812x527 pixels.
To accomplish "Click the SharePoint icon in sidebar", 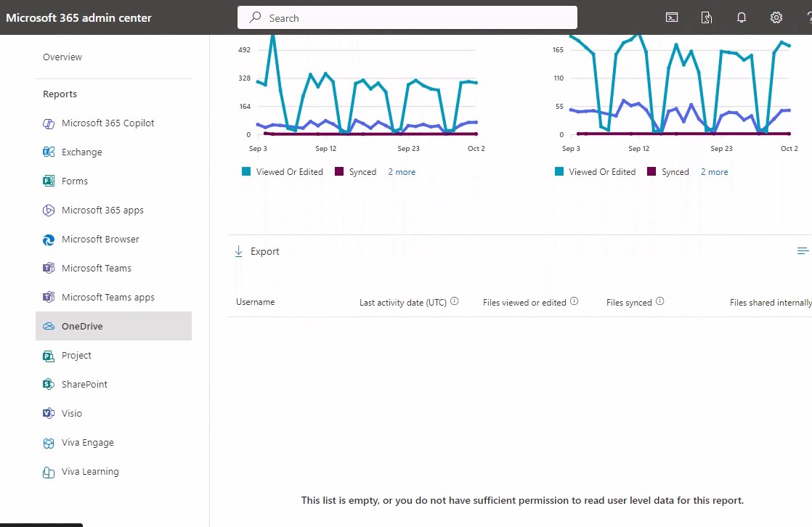I will 49,384.
